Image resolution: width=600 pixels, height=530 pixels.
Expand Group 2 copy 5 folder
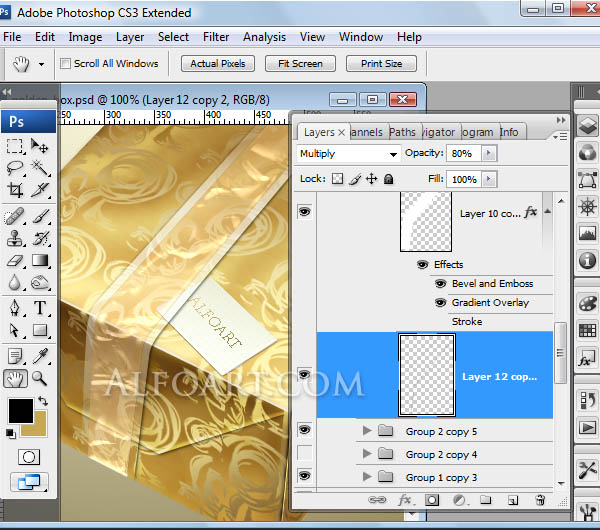click(367, 431)
